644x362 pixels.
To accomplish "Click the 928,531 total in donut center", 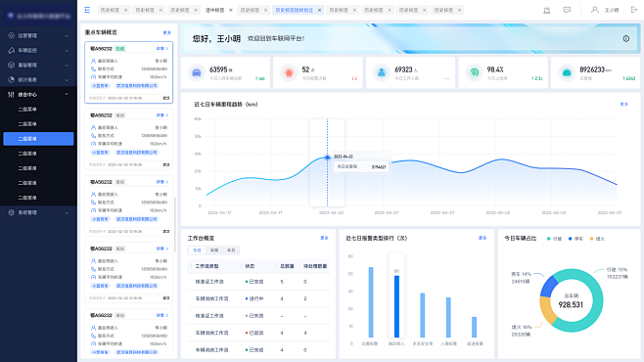I will pos(571,304).
